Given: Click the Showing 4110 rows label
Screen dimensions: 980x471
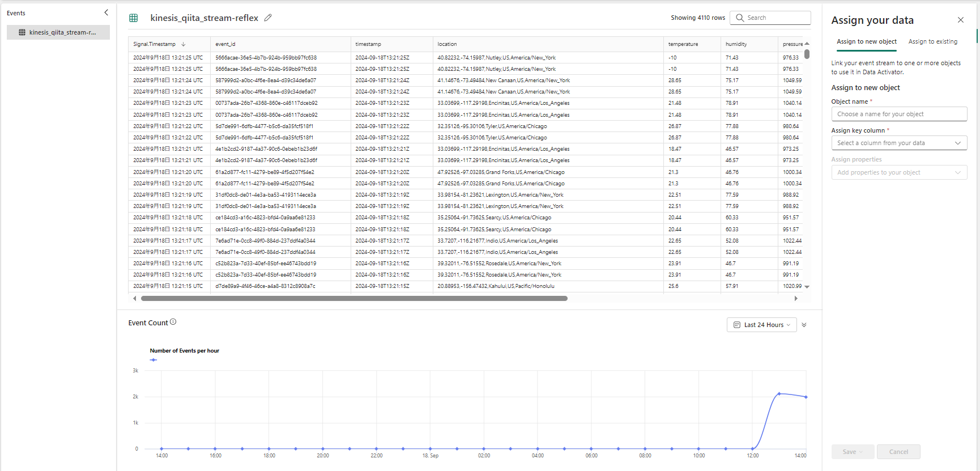Looking at the screenshot, I should tap(698, 18).
